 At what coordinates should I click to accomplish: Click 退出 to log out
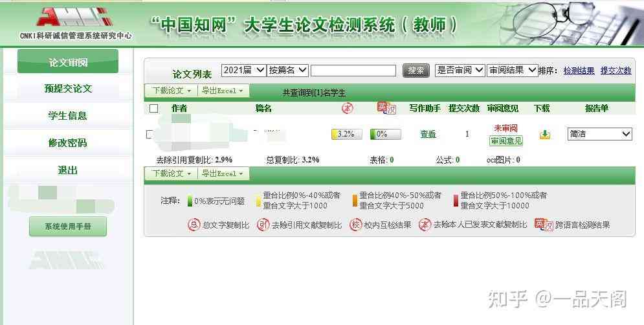(68, 170)
